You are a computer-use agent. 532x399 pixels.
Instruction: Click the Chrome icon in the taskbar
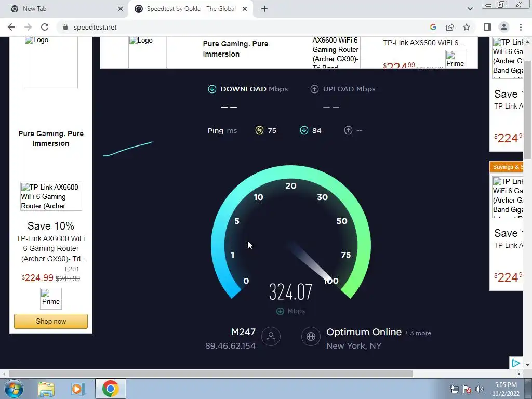click(x=110, y=389)
